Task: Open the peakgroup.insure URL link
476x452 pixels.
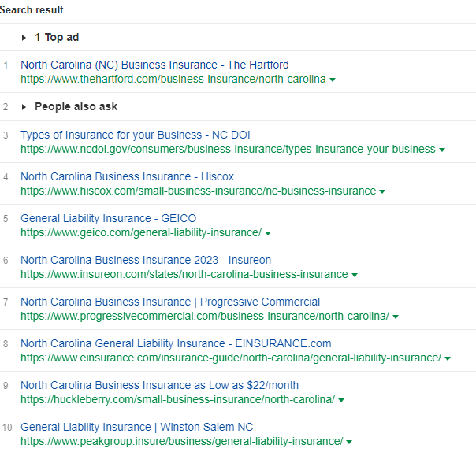Action: 182,442
